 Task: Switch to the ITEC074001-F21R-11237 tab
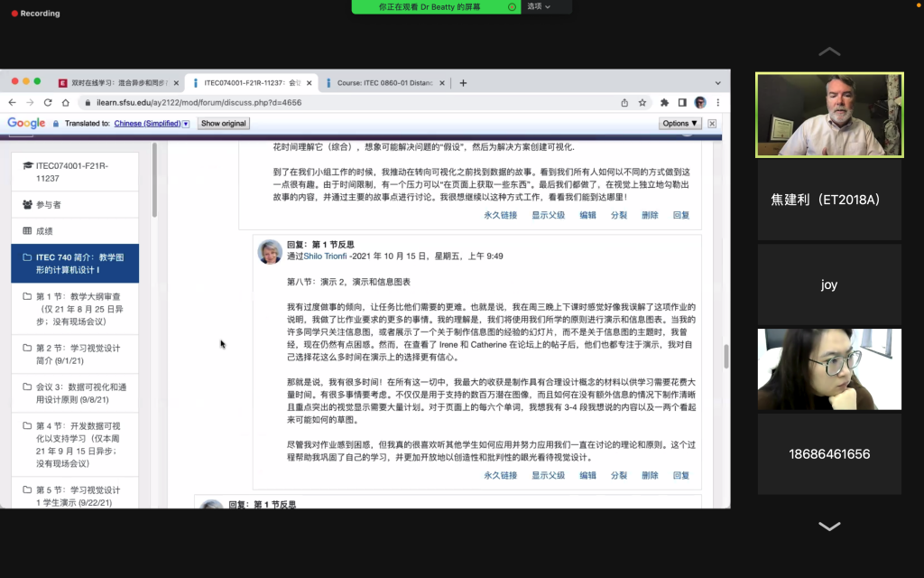(x=253, y=83)
